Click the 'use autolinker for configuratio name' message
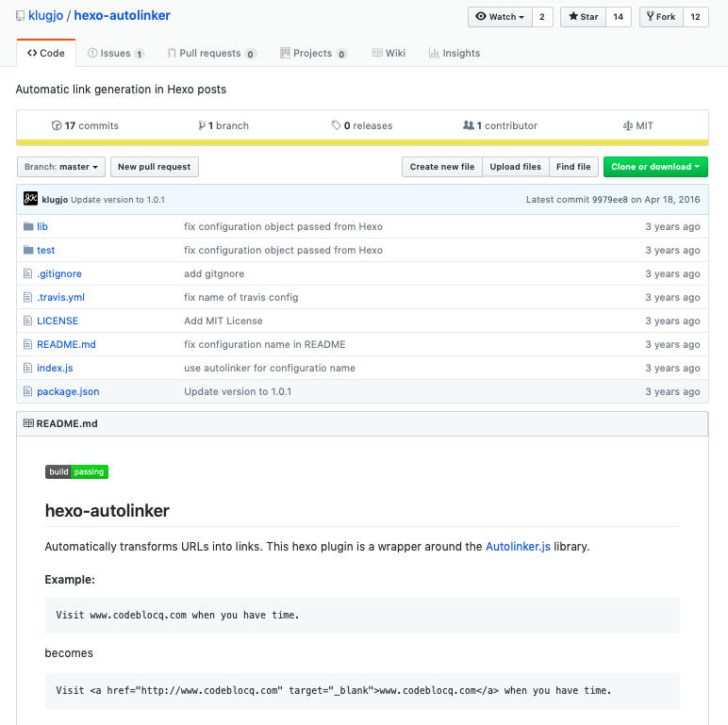This screenshot has width=728, height=725. pos(270,368)
